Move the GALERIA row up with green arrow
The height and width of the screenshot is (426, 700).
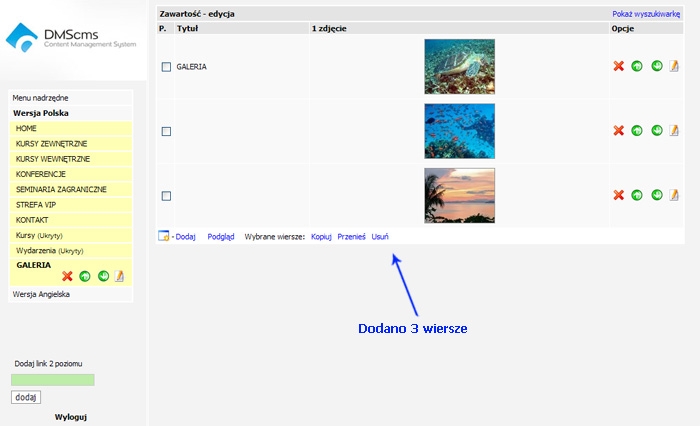tap(637, 66)
